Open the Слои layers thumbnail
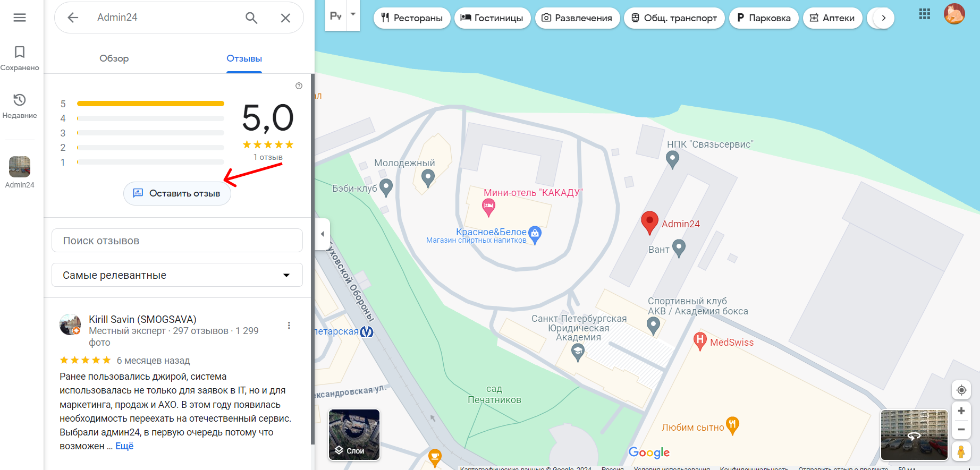 (x=354, y=434)
